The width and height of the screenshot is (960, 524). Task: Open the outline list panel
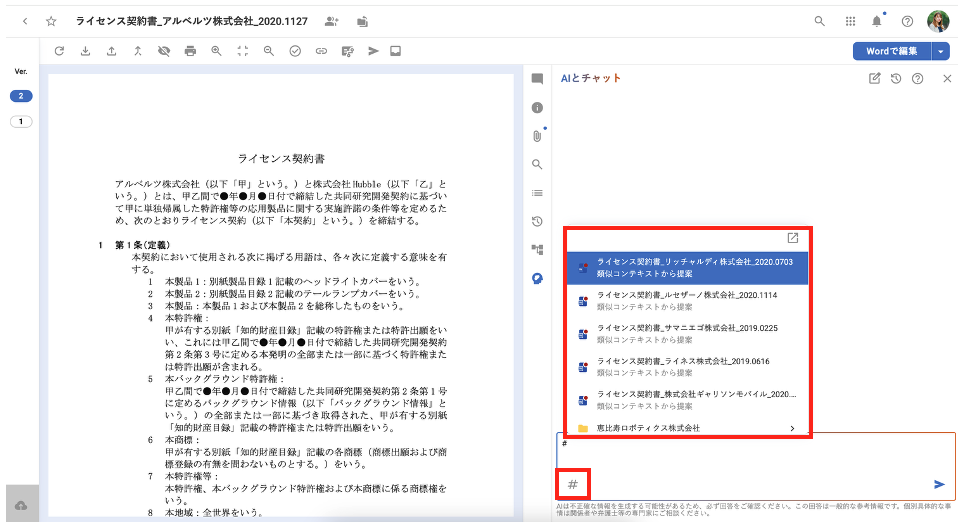[x=537, y=193]
